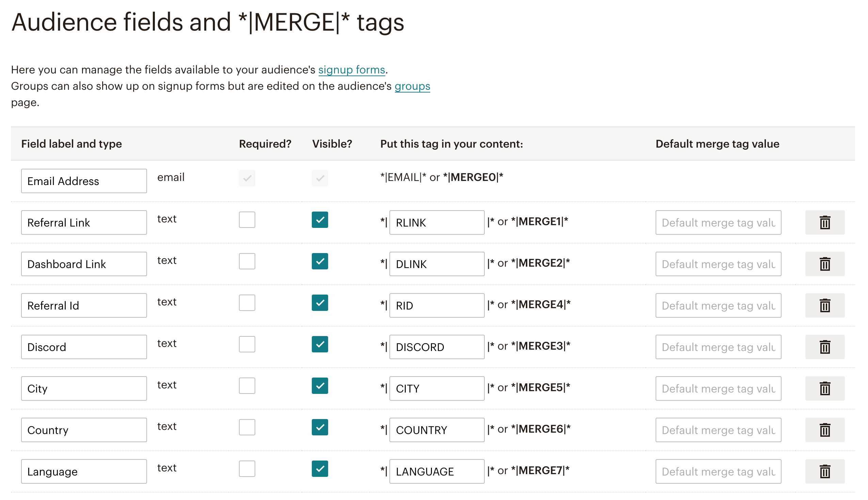The width and height of the screenshot is (868, 500).
Task: Edit the DISCORD merge tag
Action: [x=436, y=347]
